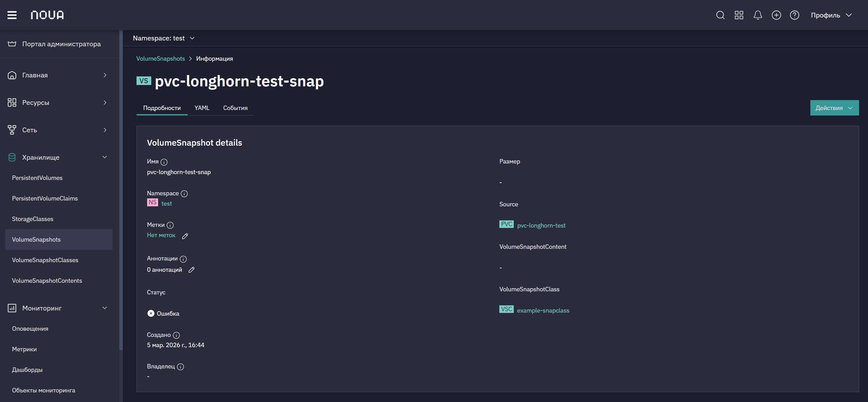Expand the Ресурсы sidebar section chevron

click(x=105, y=102)
